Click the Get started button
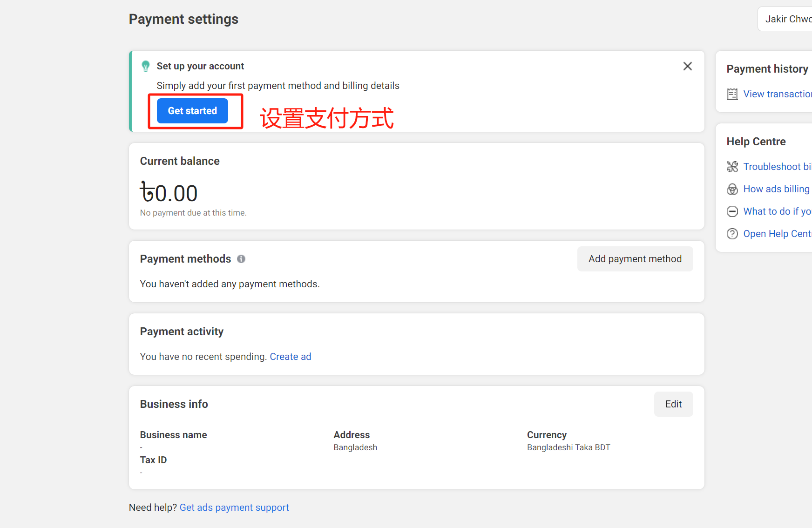The width and height of the screenshot is (812, 528). tap(192, 111)
